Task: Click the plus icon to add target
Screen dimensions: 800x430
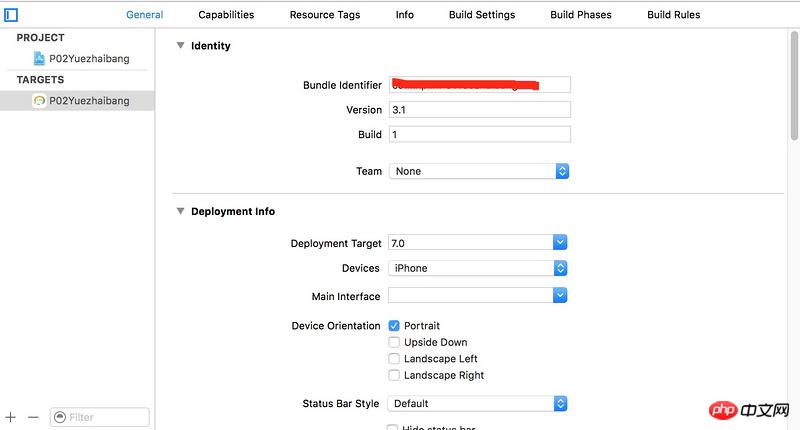Action: 11,417
